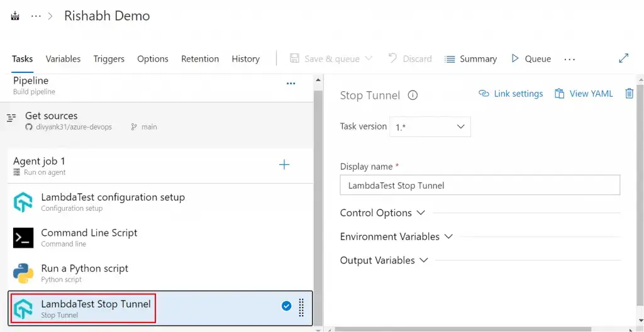644x332 pixels.
Task: Click the task list scroll up arrow
Action: [318, 79]
